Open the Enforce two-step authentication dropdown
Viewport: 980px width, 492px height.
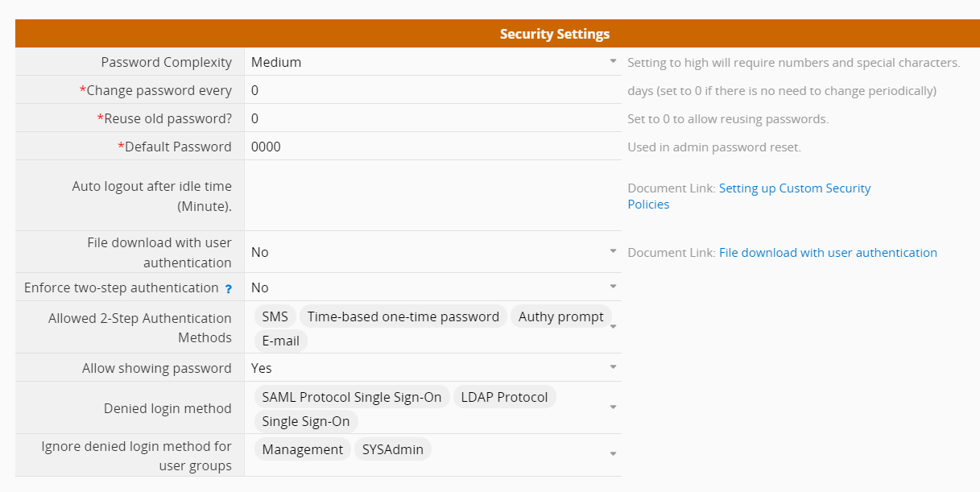click(613, 287)
